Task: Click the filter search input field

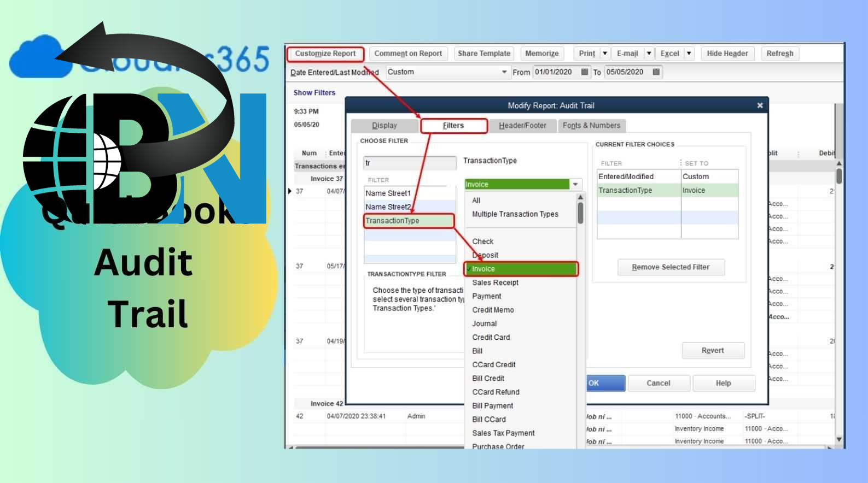Action: tap(410, 163)
